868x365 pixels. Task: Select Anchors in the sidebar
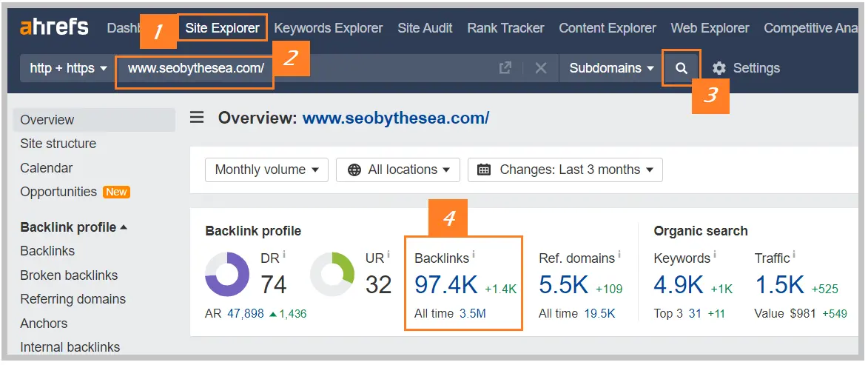point(44,323)
